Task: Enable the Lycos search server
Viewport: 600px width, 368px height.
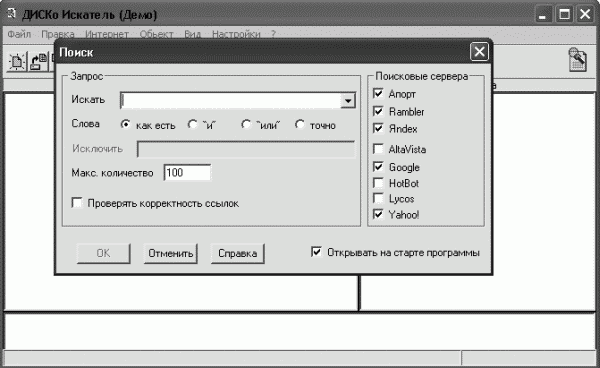Action: point(378,199)
